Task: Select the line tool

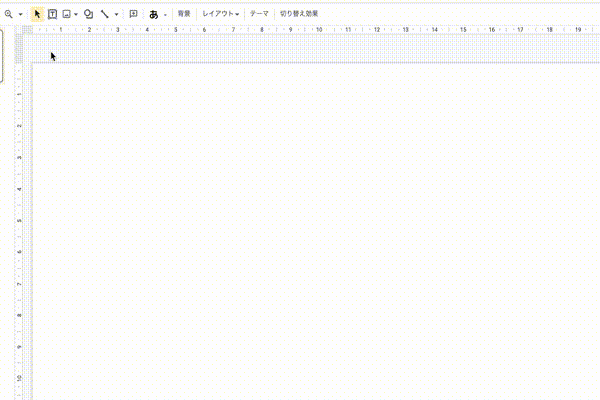Action: (x=104, y=14)
